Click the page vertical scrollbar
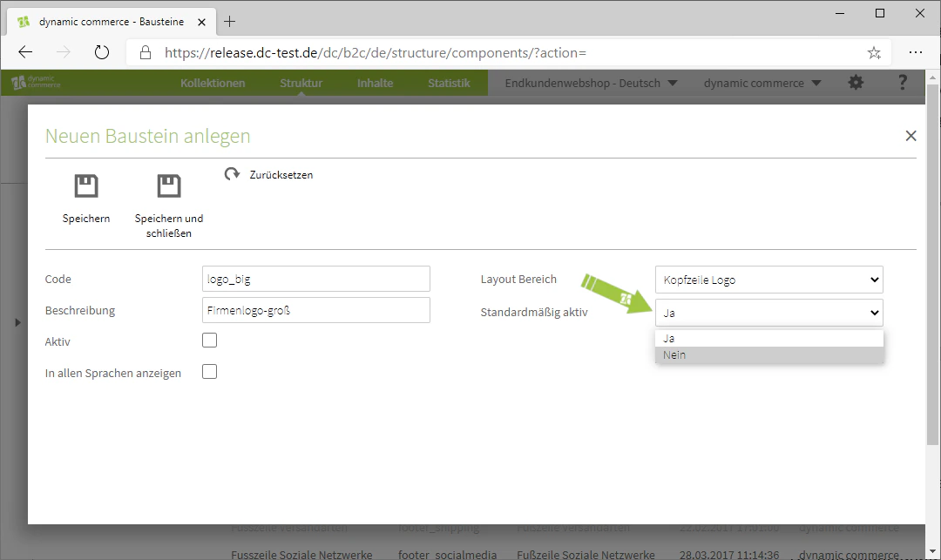Image resolution: width=941 pixels, height=560 pixels. 932,264
